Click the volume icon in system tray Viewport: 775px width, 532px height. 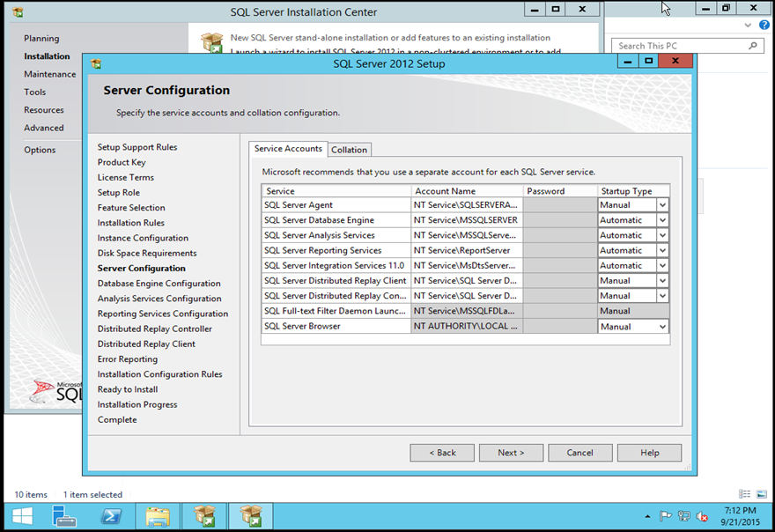[x=703, y=516]
